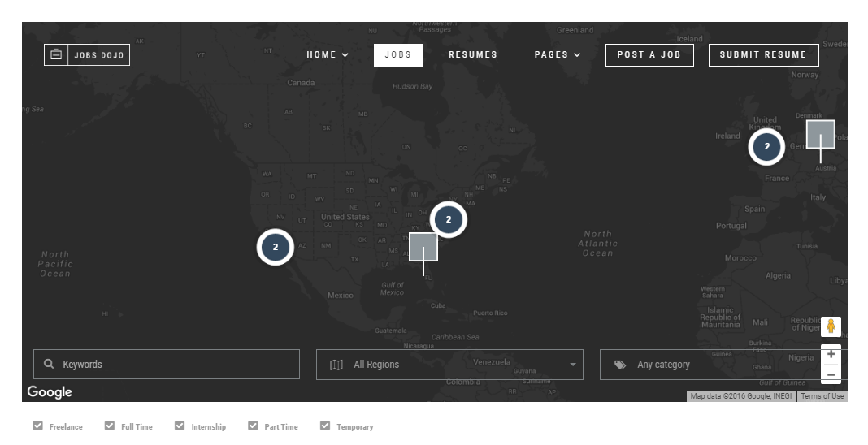
Task: Toggle the Part Time checkbox
Action: [x=253, y=426]
